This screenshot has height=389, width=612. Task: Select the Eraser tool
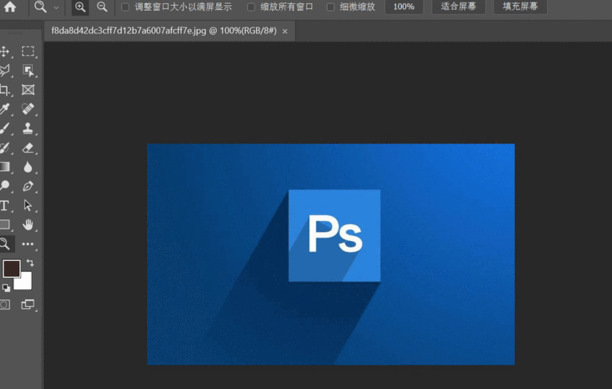[28, 148]
